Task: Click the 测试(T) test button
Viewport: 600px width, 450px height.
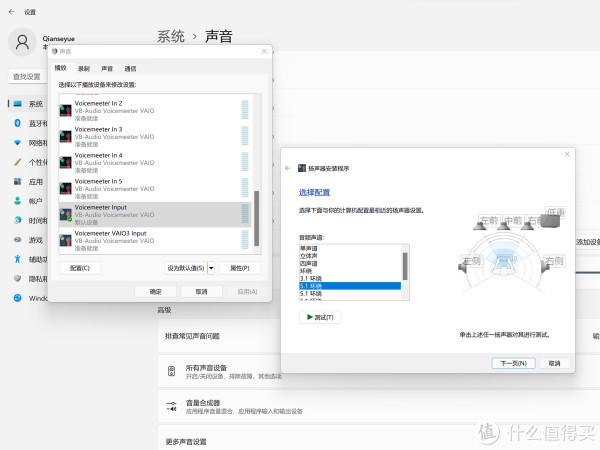Action: click(320, 317)
